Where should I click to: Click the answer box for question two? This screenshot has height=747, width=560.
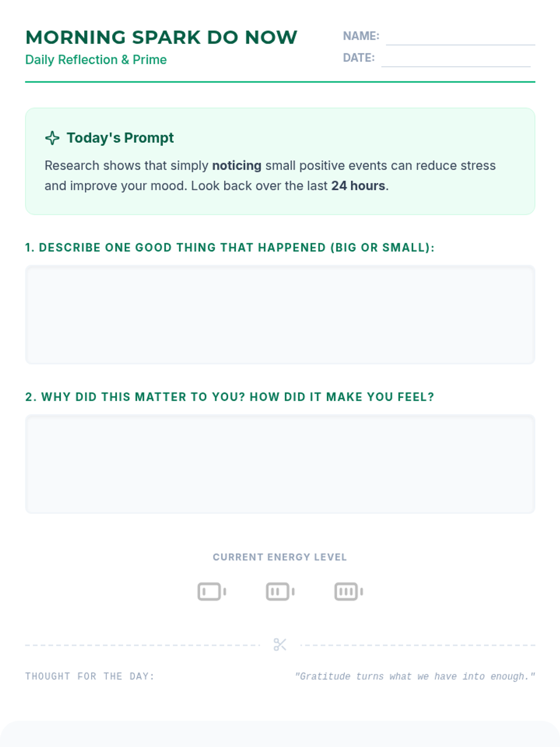click(x=280, y=464)
